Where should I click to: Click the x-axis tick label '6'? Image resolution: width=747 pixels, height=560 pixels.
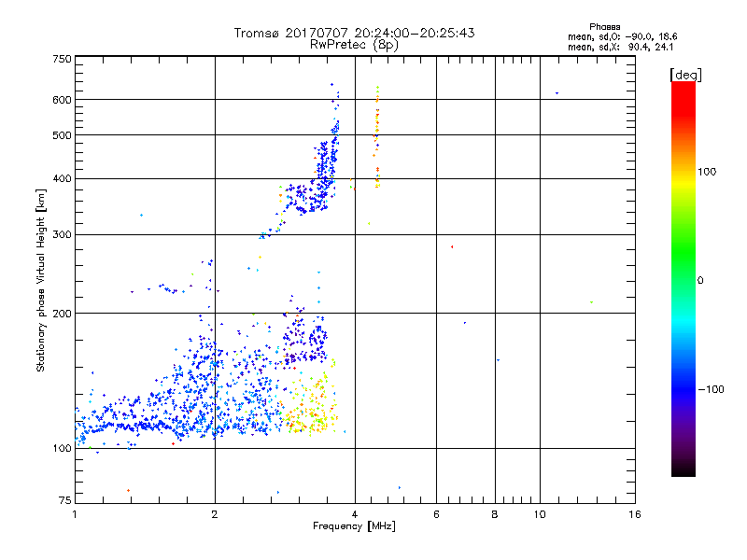pyautogui.click(x=436, y=514)
